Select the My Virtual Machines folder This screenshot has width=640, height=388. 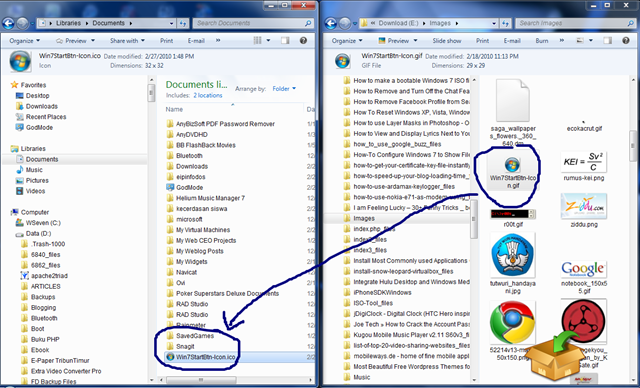click(x=203, y=230)
